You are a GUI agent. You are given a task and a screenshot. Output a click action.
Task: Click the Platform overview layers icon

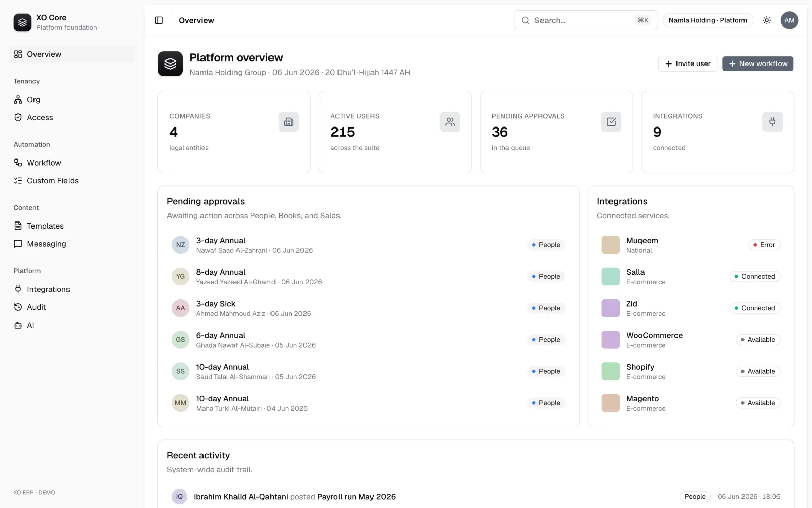pos(170,63)
